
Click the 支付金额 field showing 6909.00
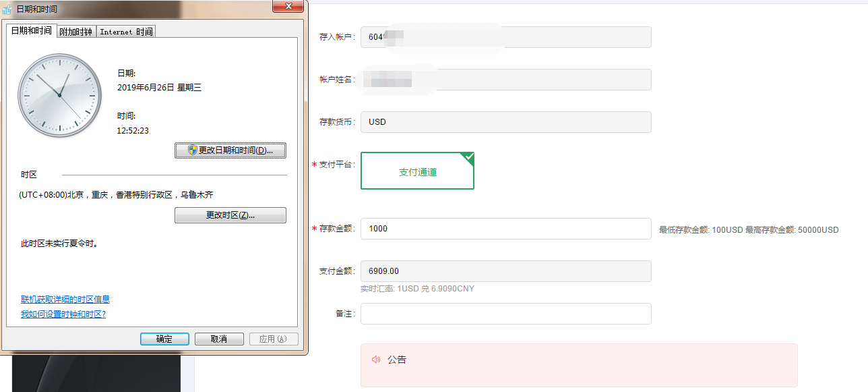(x=505, y=271)
